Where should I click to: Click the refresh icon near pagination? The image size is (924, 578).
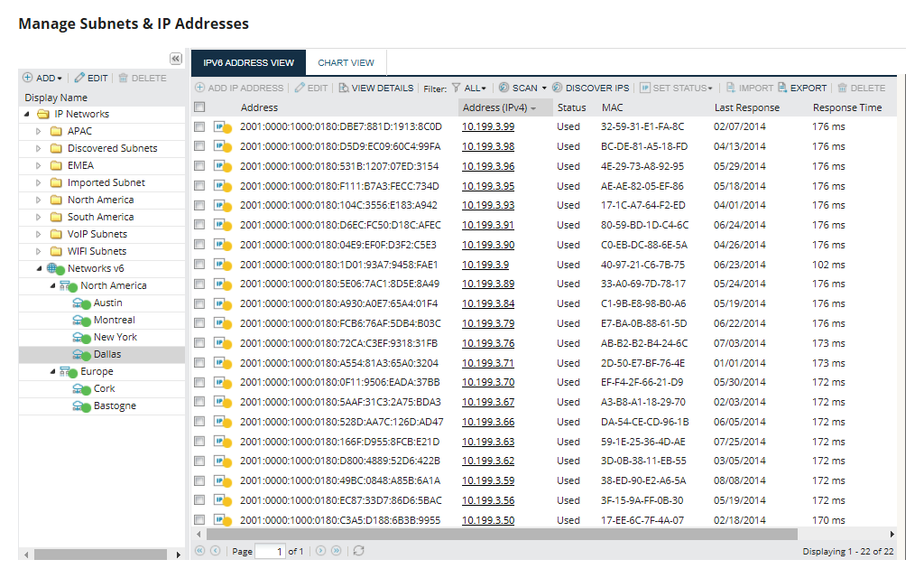pyautogui.click(x=358, y=549)
